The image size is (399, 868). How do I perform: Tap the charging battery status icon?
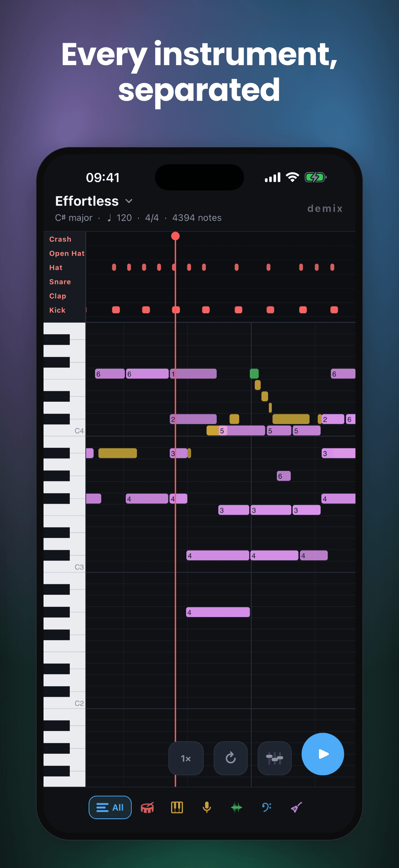coord(316,178)
